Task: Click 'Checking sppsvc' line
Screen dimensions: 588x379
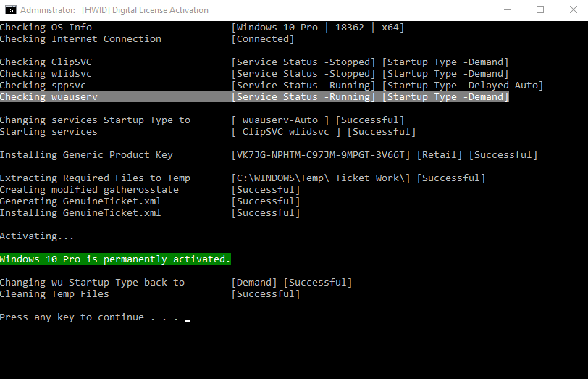Action: (x=43, y=86)
